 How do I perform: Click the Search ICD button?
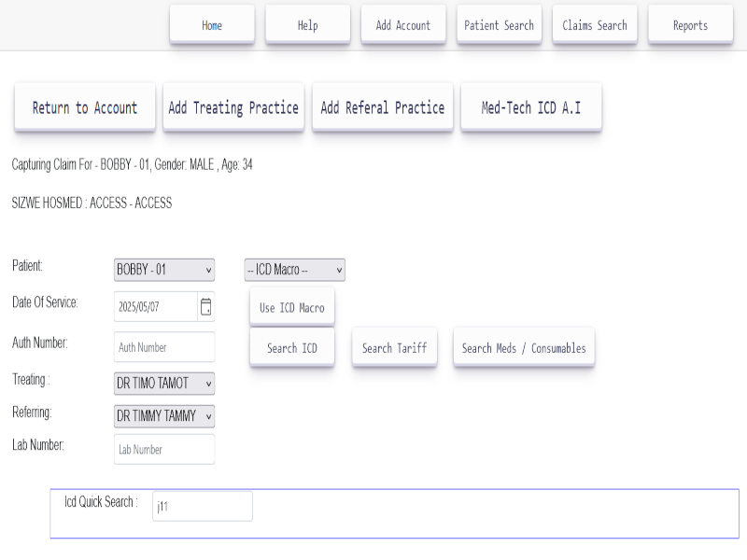(291, 348)
